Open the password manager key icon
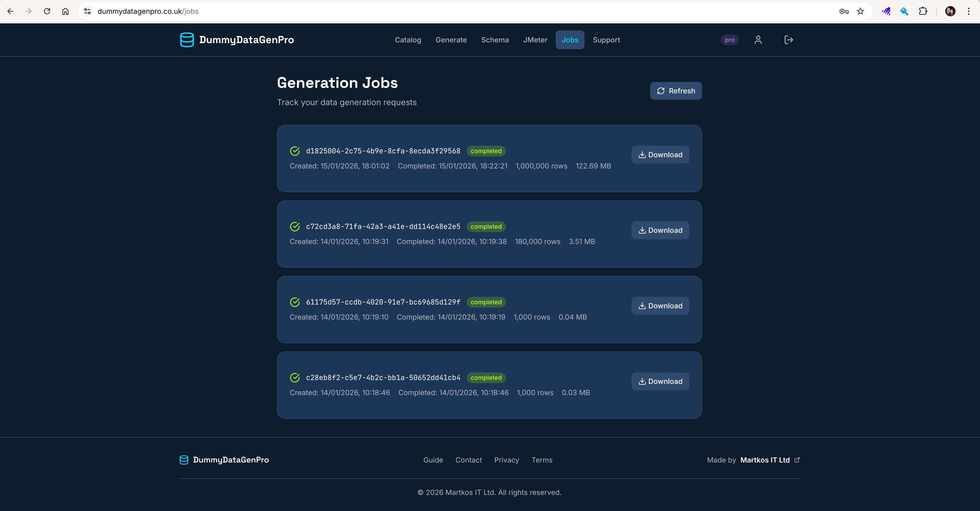The height and width of the screenshot is (511, 980). [x=844, y=11]
